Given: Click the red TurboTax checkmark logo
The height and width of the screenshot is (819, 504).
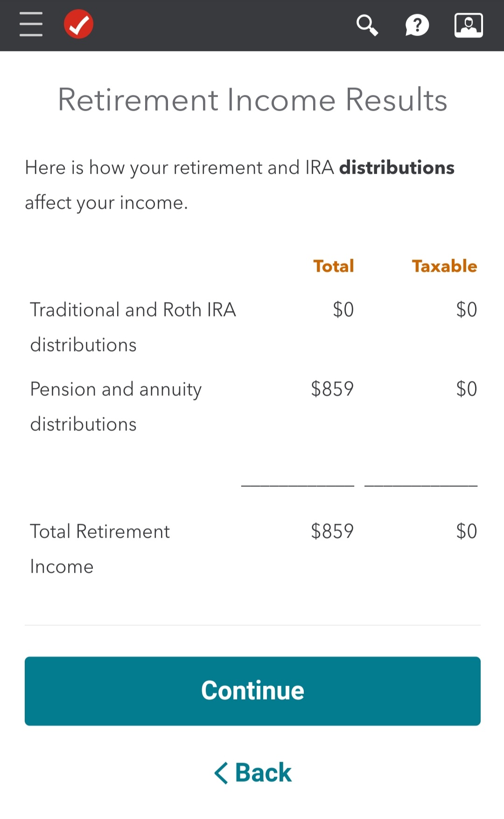Looking at the screenshot, I should point(78,24).
